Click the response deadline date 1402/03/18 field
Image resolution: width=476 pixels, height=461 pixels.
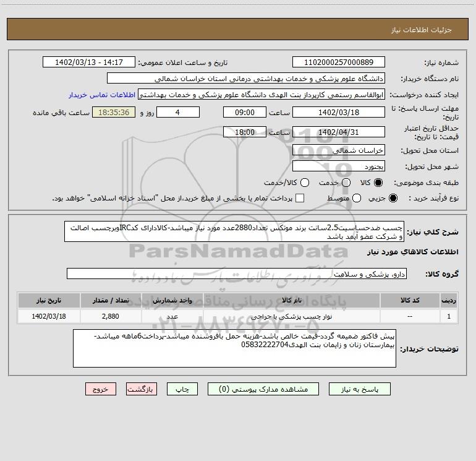pos(339,112)
